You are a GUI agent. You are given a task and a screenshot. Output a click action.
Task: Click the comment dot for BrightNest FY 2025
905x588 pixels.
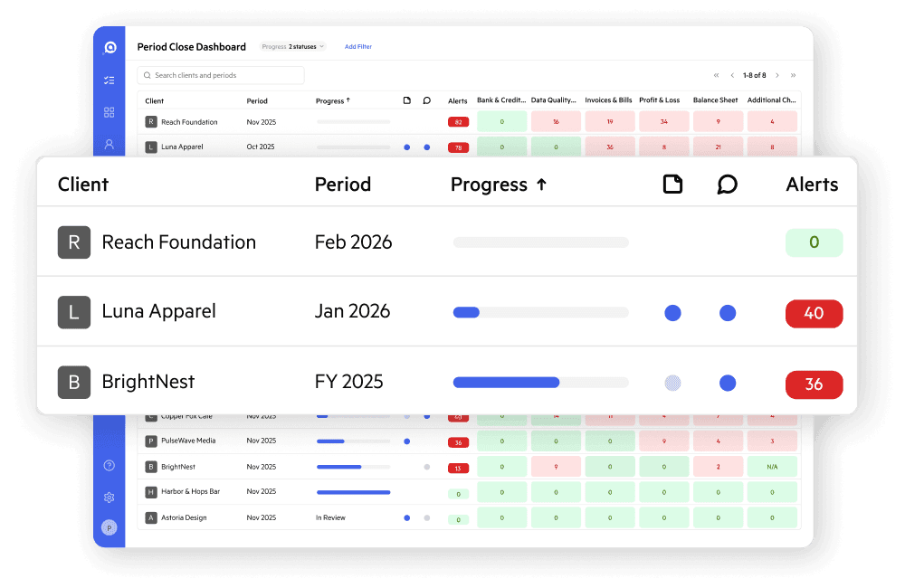728,383
